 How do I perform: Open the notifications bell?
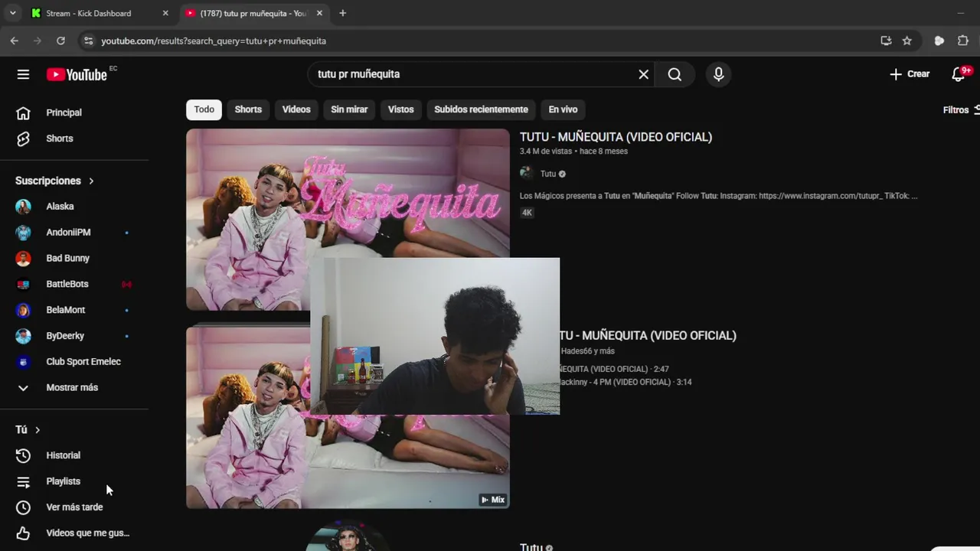coord(959,74)
